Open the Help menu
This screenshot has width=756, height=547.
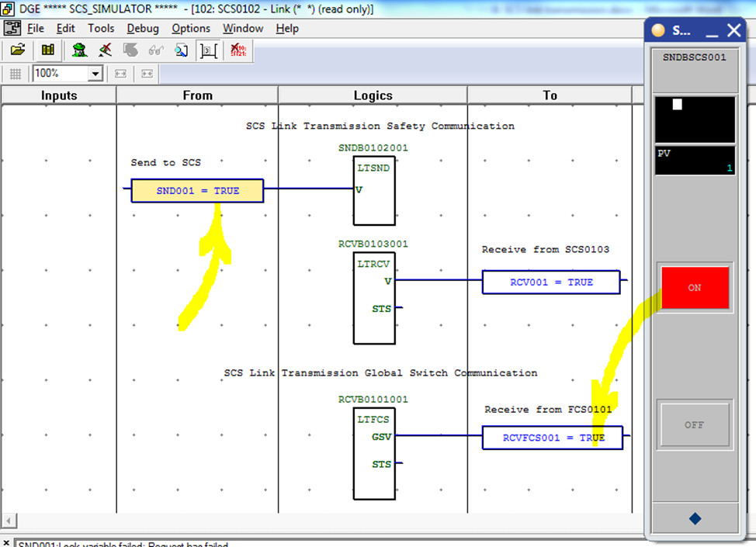click(x=287, y=29)
